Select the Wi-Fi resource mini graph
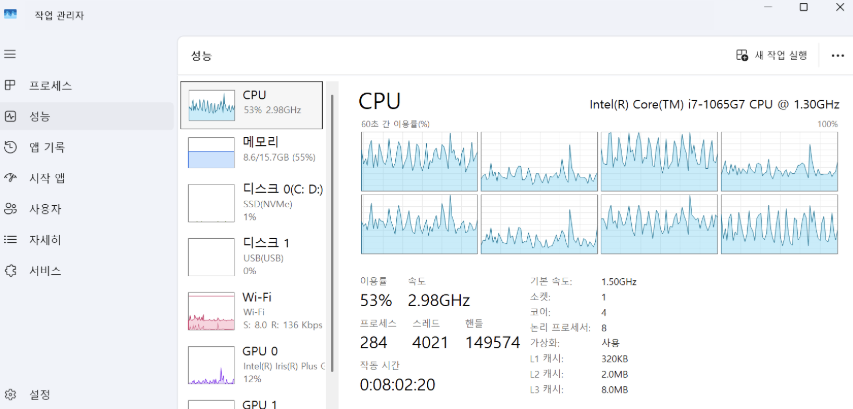Screen dimensions: 853x409 [211, 311]
